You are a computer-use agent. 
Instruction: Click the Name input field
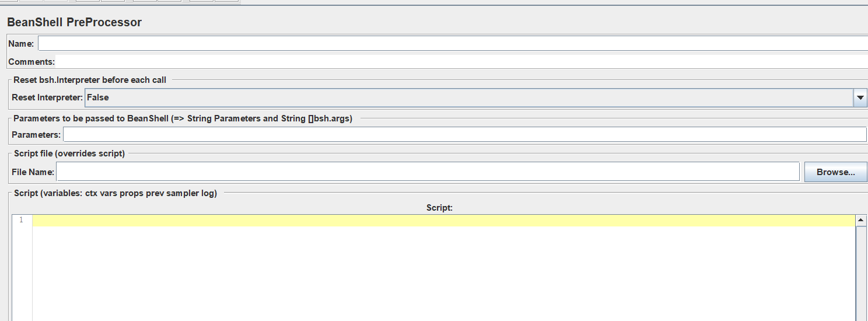[453, 44]
